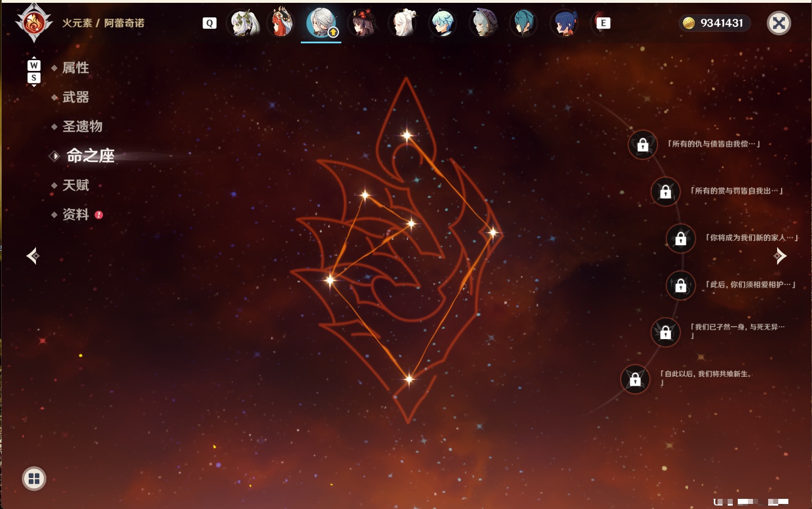The height and width of the screenshot is (509, 812).
Task: Open the 属性 attributes menu
Action: tap(75, 68)
